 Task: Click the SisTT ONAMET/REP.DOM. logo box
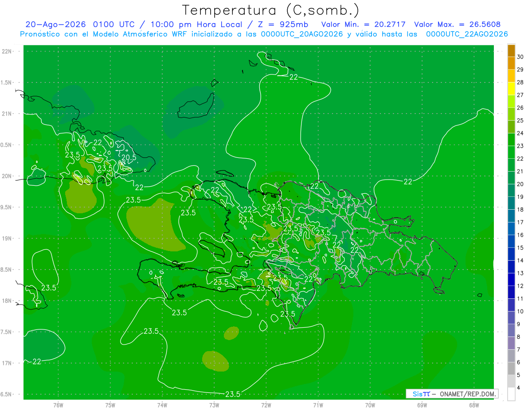coord(452,394)
